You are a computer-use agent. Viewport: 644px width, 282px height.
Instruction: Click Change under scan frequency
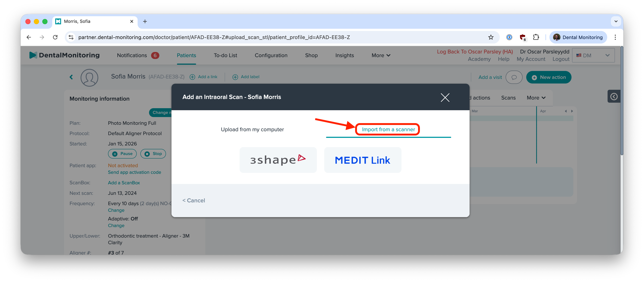point(116,210)
